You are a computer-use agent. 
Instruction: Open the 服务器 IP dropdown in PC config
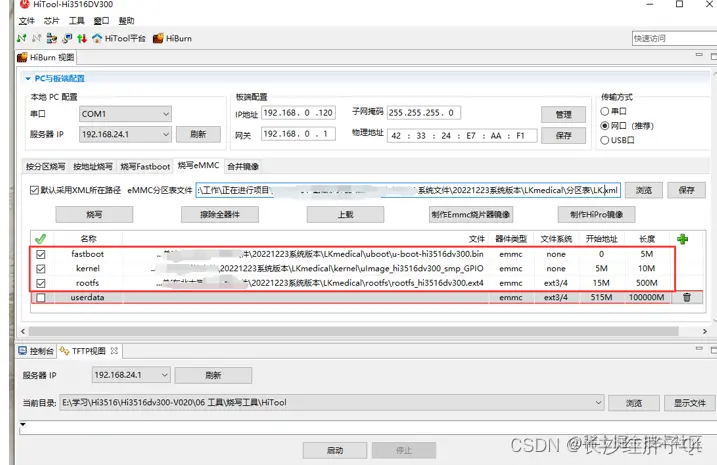pos(125,134)
